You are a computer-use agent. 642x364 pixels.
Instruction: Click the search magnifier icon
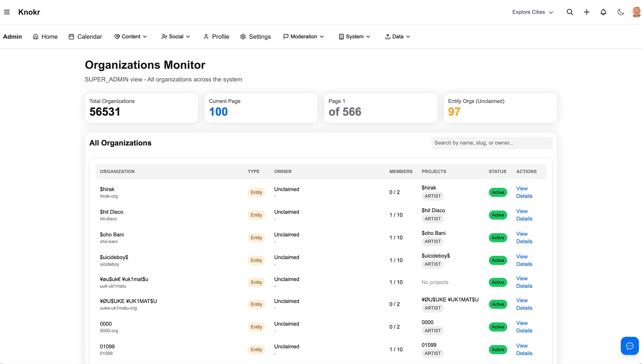(x=570, y=12)
